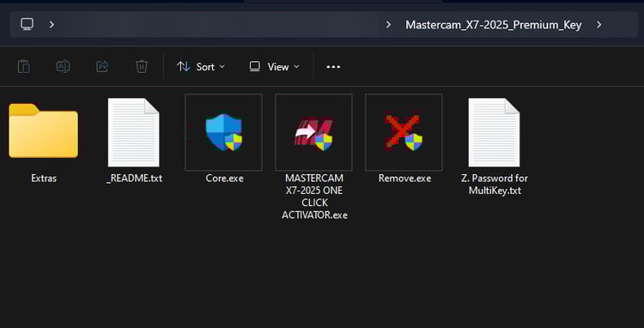This screenshot has width=644, height=328.
Task: Select the Extras folder icon
Action: pyautogui.click(x=43, y=131)
